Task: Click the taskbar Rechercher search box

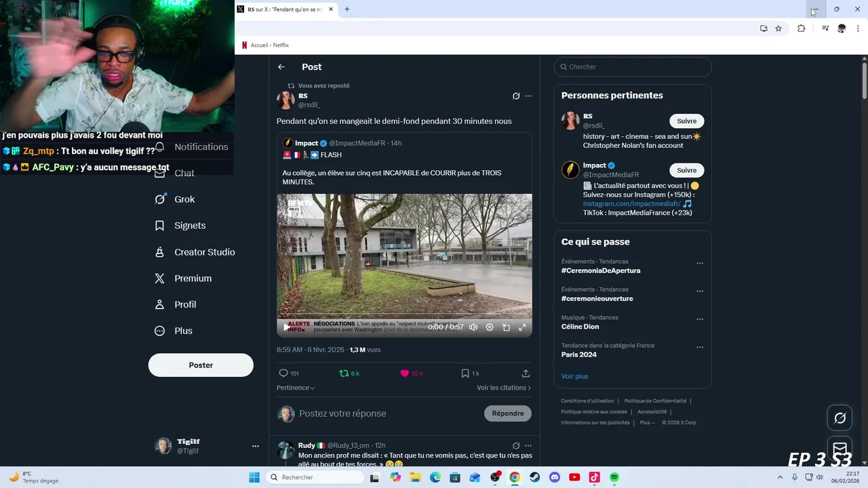Action: click(x=315, y=477)
